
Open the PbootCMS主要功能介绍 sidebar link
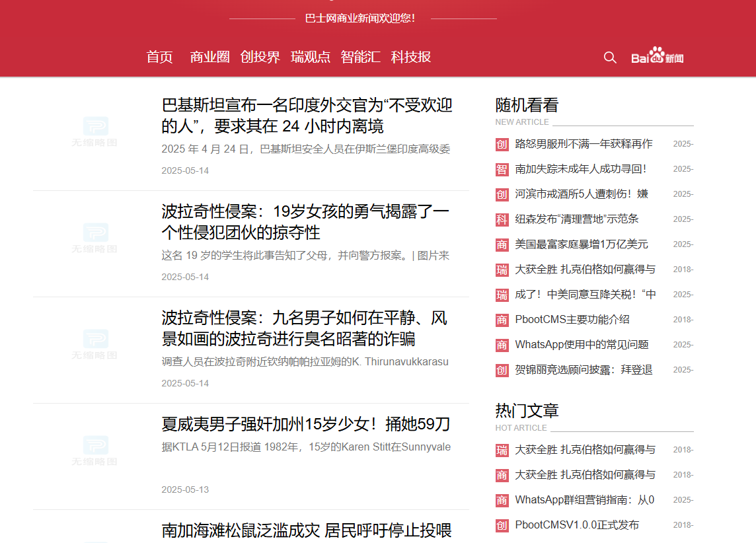pyautogui.click(x=572, y=320)
